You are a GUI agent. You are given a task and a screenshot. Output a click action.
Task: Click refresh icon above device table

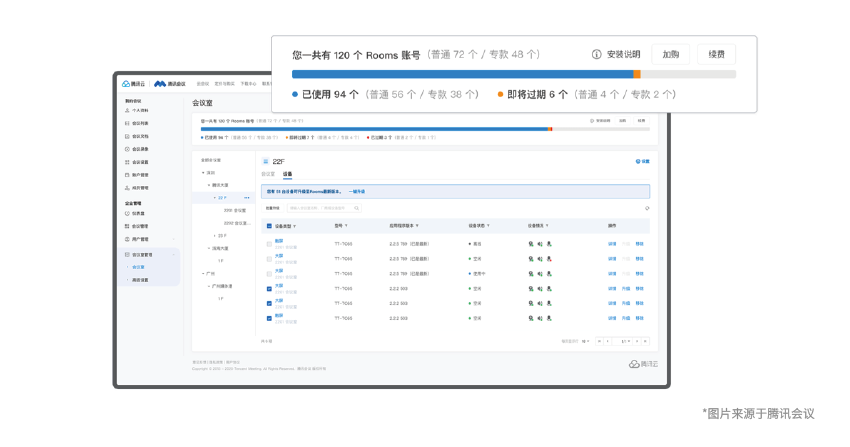(647, 208)
